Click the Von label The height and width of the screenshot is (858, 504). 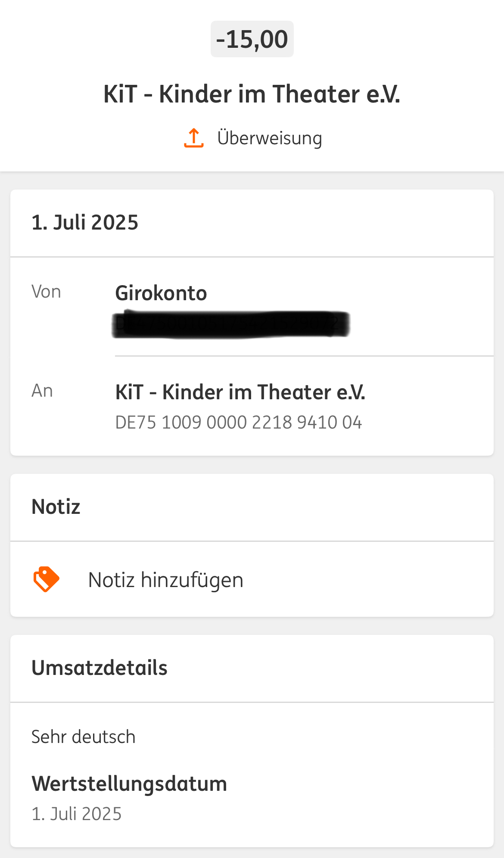tap(46, 292)
